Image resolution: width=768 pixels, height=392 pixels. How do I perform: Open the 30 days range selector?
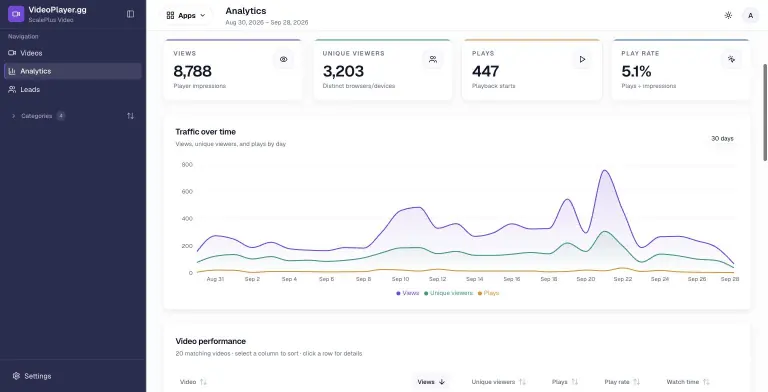click(722, 139)
